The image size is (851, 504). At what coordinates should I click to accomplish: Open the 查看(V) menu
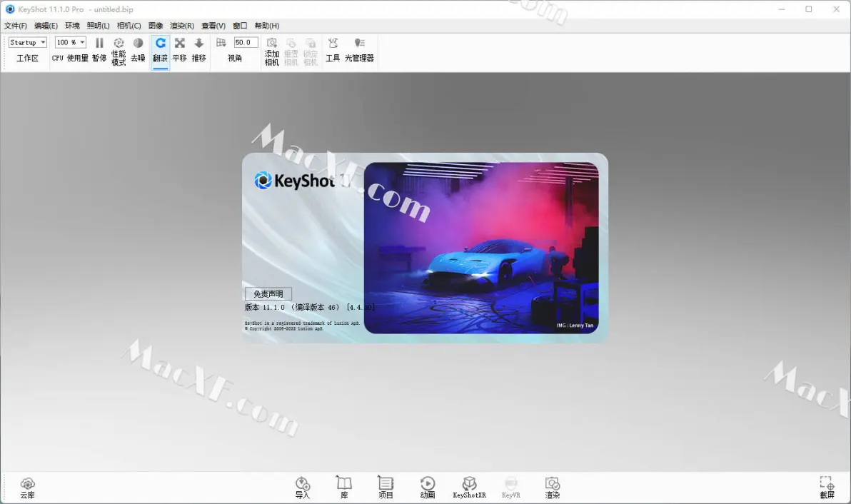point(213,26)
